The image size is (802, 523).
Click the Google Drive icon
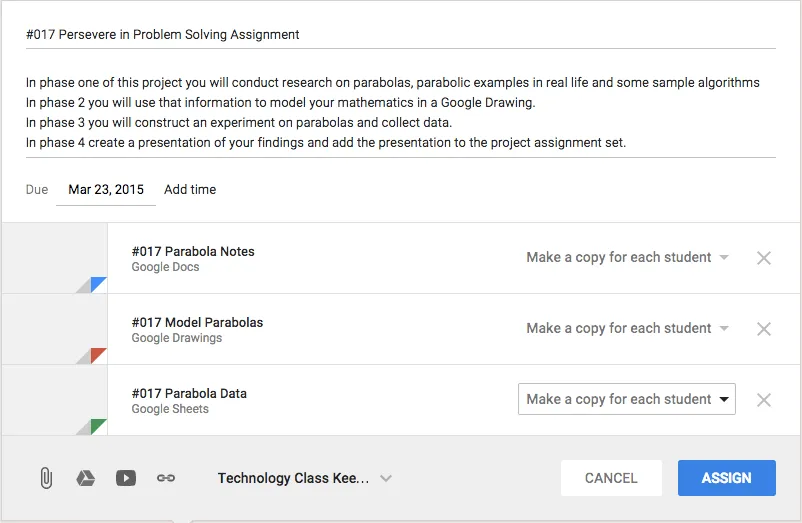point(86,478)
